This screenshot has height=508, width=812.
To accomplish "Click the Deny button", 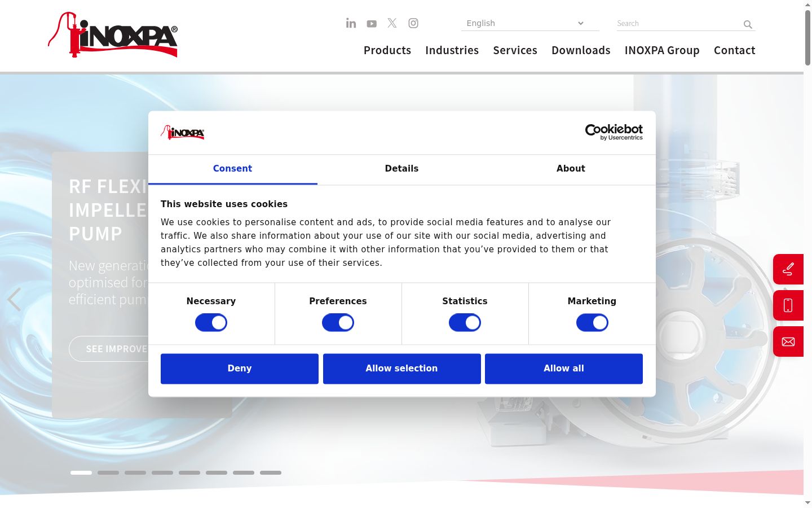I will (240, 369).
